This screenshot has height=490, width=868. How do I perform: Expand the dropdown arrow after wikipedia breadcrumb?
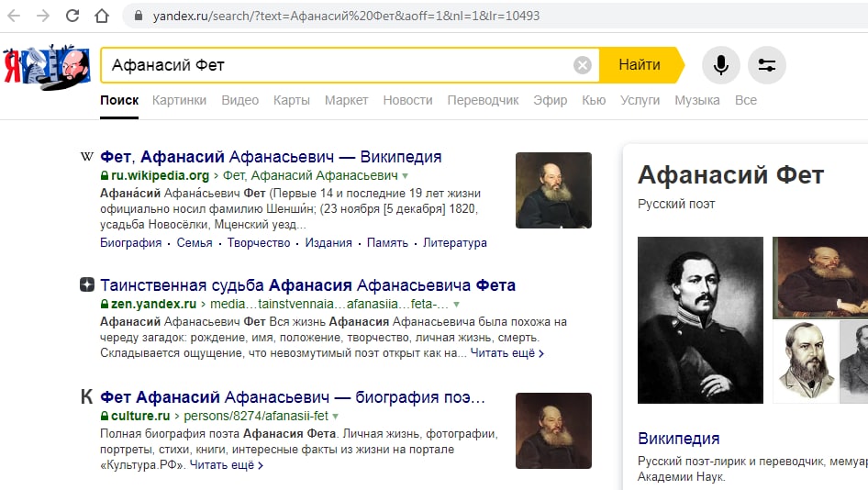point(406,176)
